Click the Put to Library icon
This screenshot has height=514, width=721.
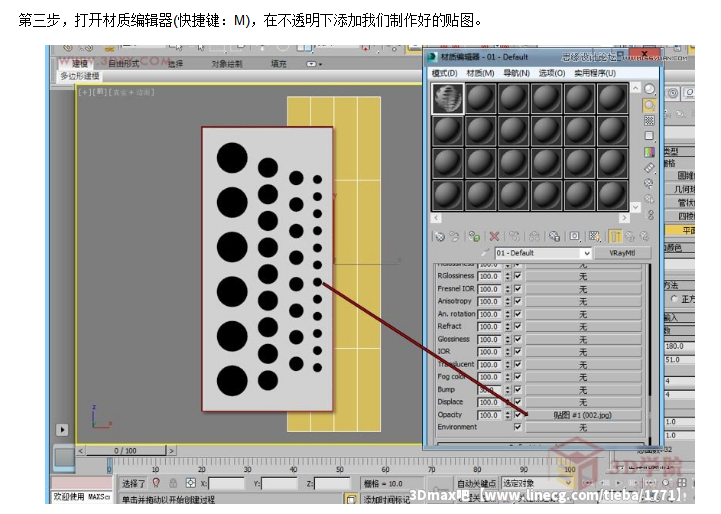tap(554, 236)
